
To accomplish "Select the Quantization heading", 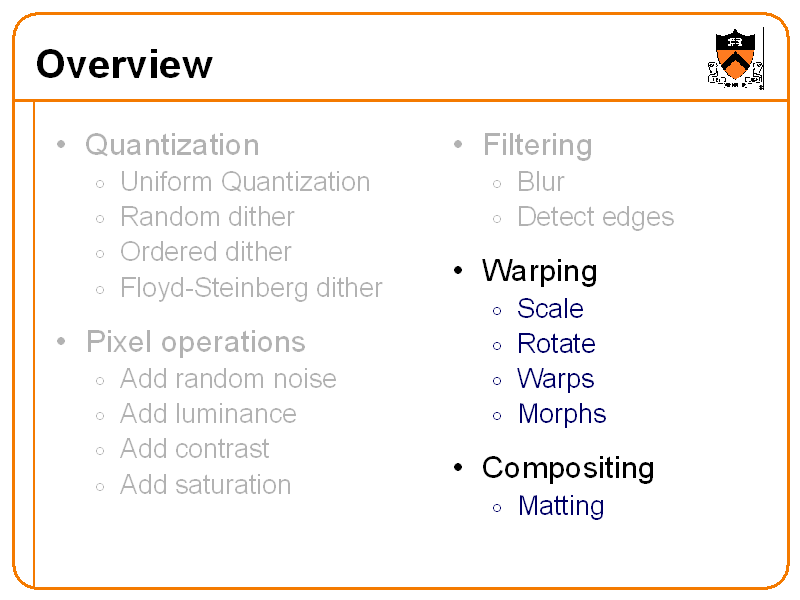I will (x=172, y=145).
